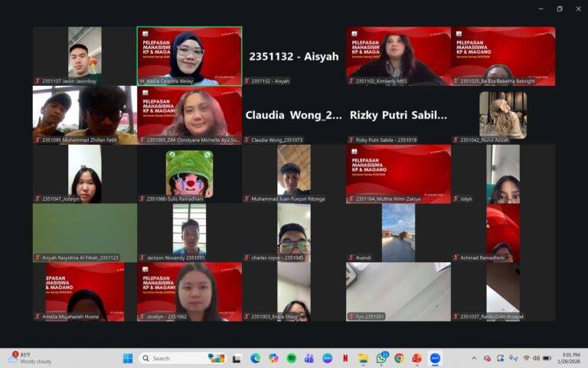The width and height of the screenshot is (588, 368).
Task: Click muted mic icon beside Fyn 2351081
Action: 351,317
